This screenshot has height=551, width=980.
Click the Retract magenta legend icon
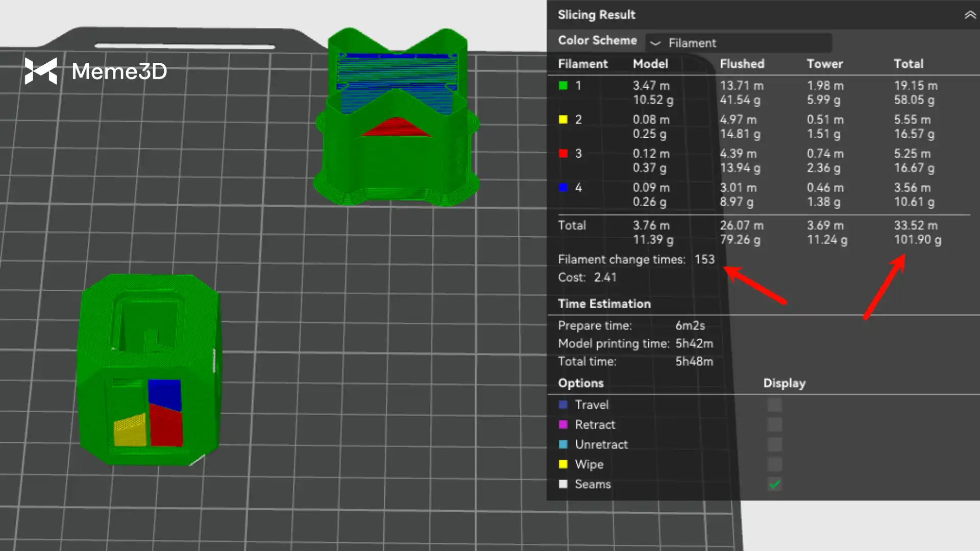(563, 425)
